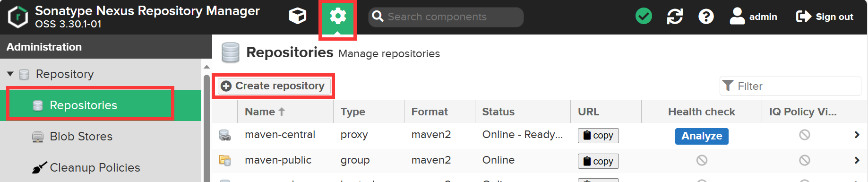Image resolution: width=868 pixels, height=182 pixels.
Task: Copy the maven-public repository URL
Action: (x=598, y=161)
